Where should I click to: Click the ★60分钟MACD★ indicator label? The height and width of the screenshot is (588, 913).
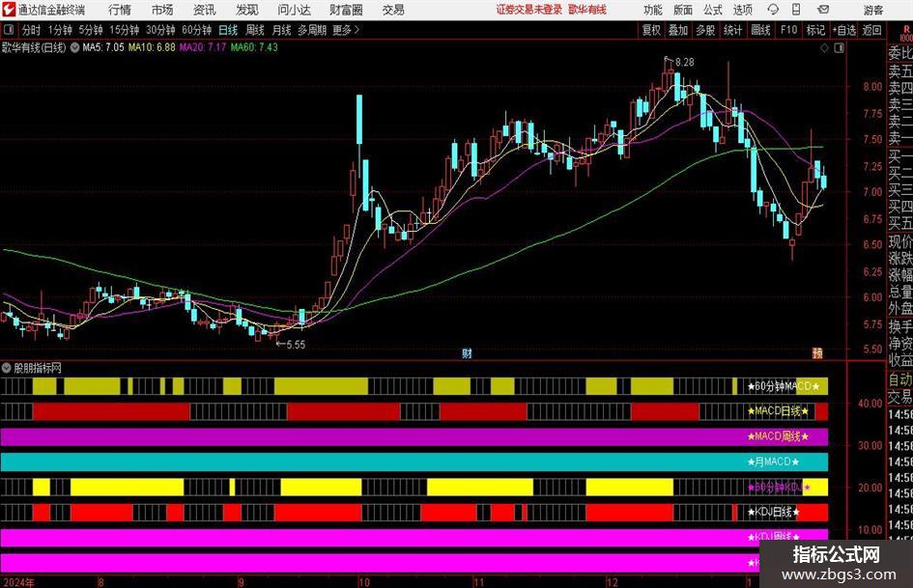pyautogui.click(x=784, y=386)
